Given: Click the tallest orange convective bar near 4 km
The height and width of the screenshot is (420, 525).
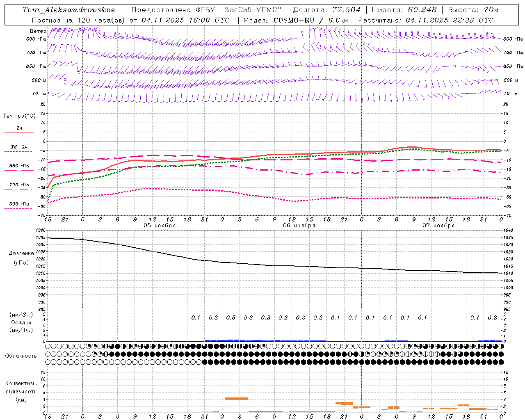Looking at the screenshot, I should (237, 398).
